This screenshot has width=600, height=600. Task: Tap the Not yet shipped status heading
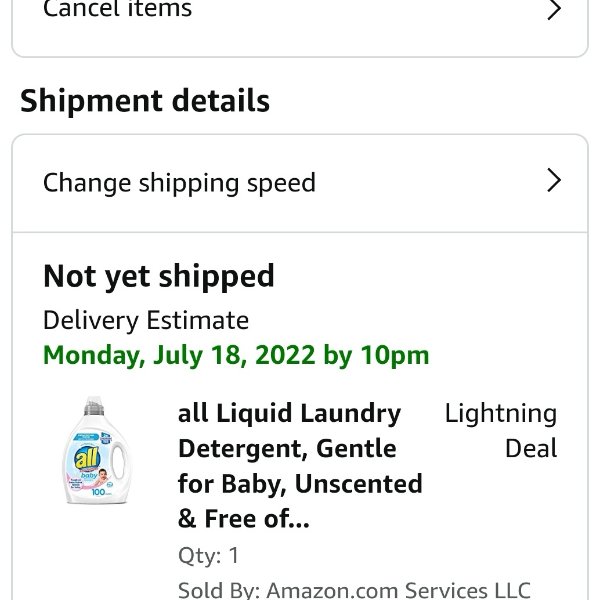pyautogui.click(x=158, y=277)
